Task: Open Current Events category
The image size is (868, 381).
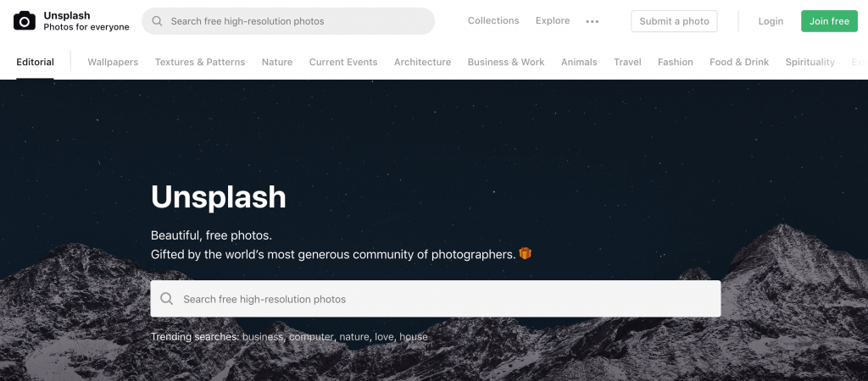Action: [x=343, y=62]
